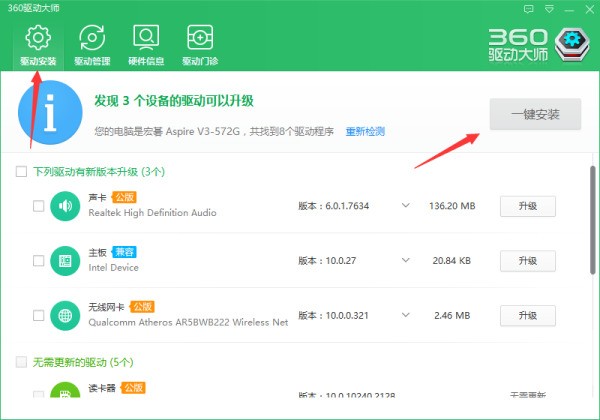Check the 无需更新的驱动 group checkbox

point(21,362)
